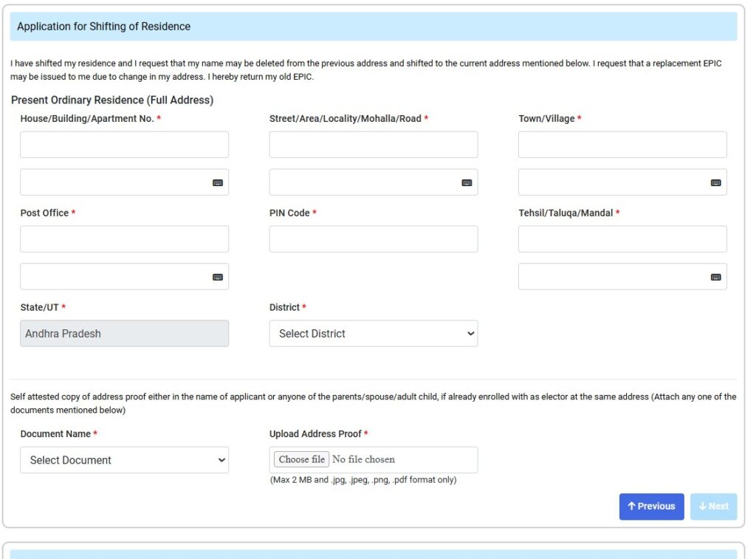Click the Next button

pyautogui.click(x=712, y=507)
